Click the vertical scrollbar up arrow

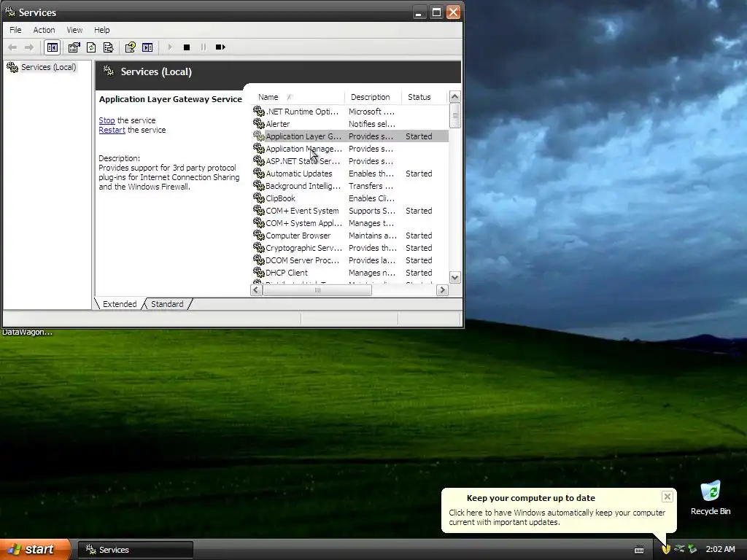tap(455, 97)
